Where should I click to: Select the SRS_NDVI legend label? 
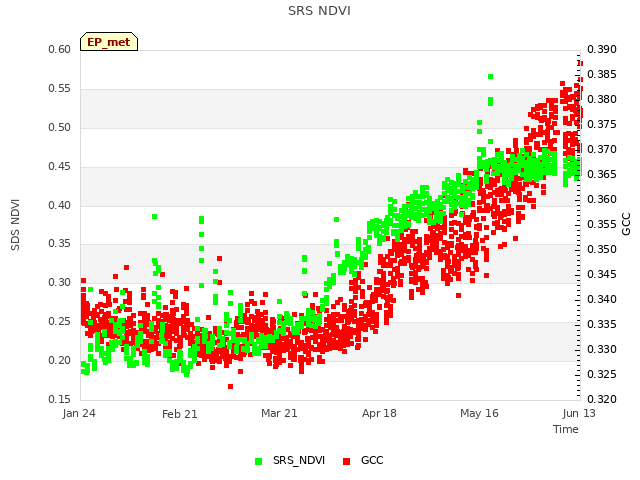tap(299, 460)
